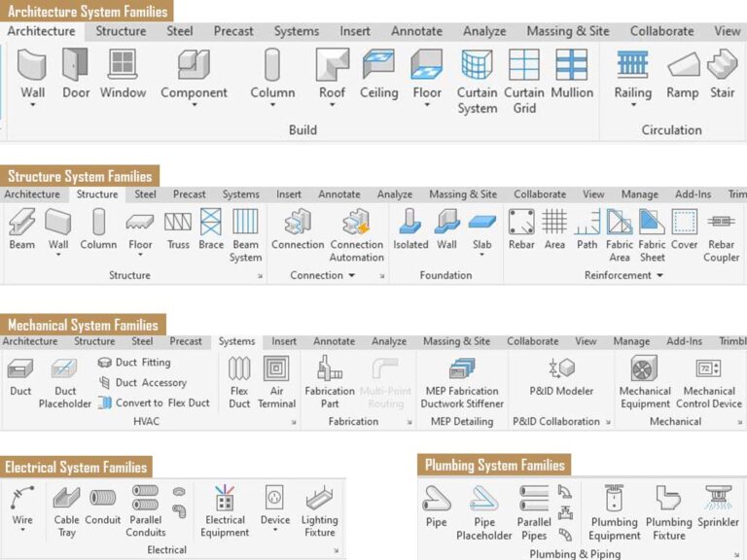This screenshot has height=560, width=747.
Task: Expand the Reinforcement panel dropdown
Action: tap(660, 276)
